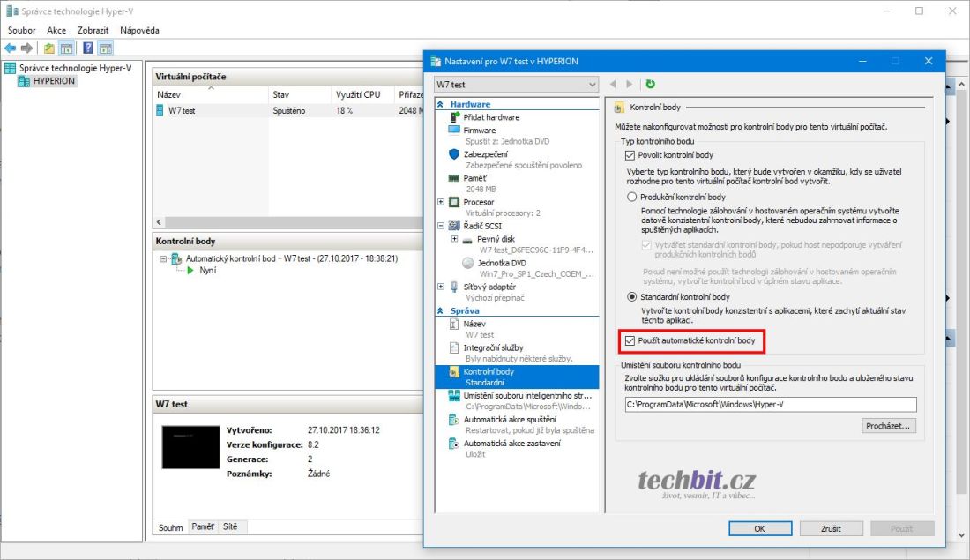Screen dimensions: 970x560
Task: Click the Procházet... button
Action: click(x=890, y=426)
